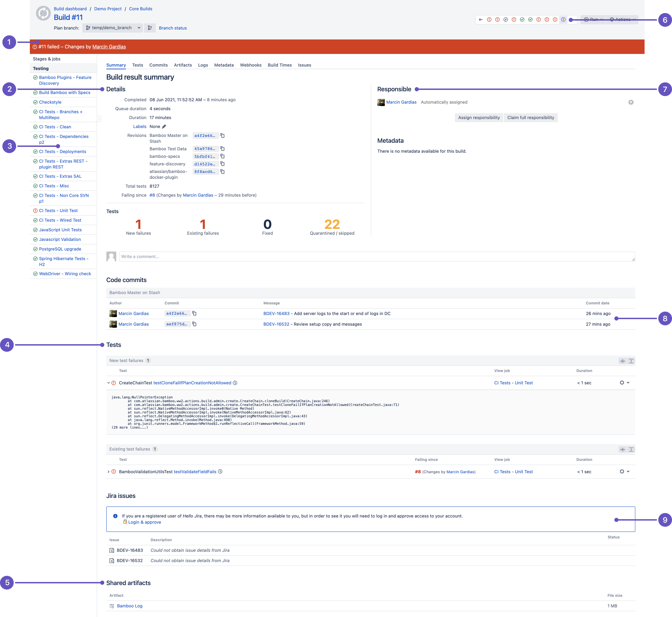The height and width of the screenshot is (617, 672).
Task: Click the testValidateFieldFails test link
Action: tap(195, 472)
